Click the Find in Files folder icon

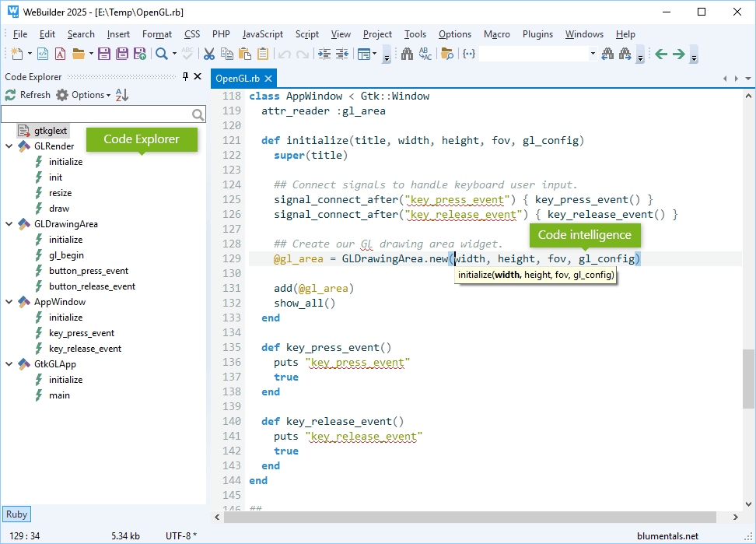[x=446, y=54]
